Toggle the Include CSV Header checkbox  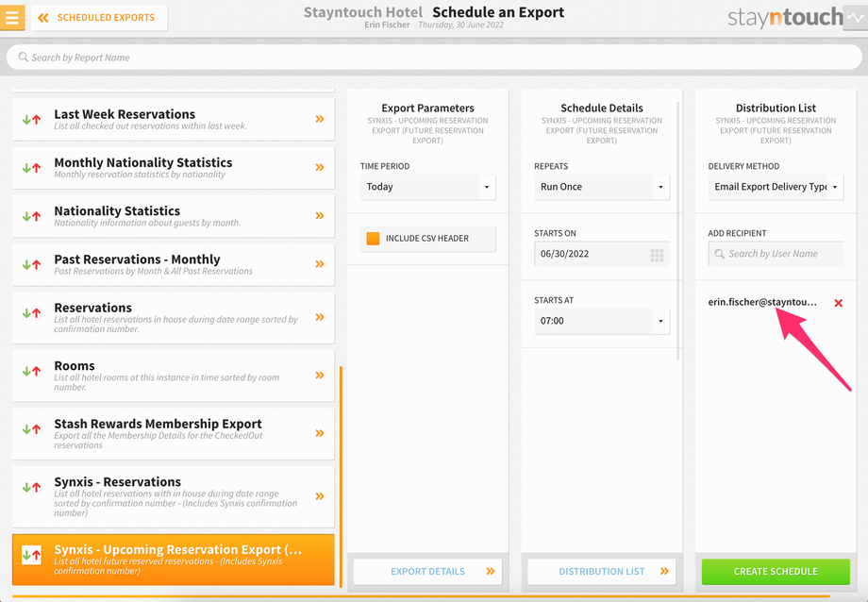373,239
